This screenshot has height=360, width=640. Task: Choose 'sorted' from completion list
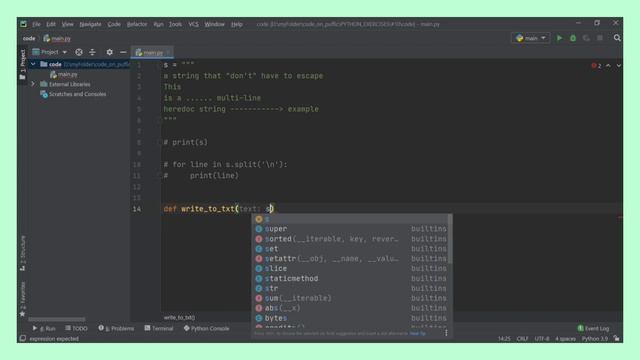351,239
